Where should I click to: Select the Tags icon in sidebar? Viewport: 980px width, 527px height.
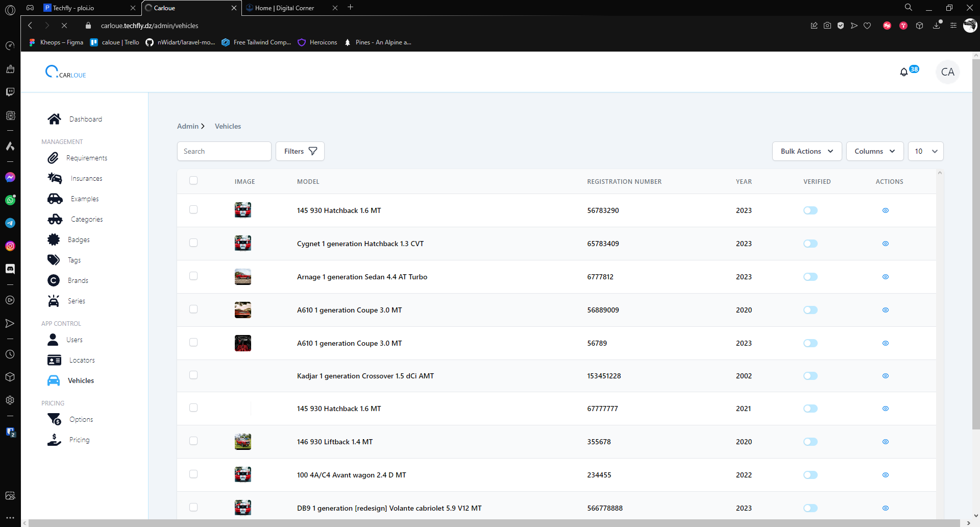pos(54,260)
